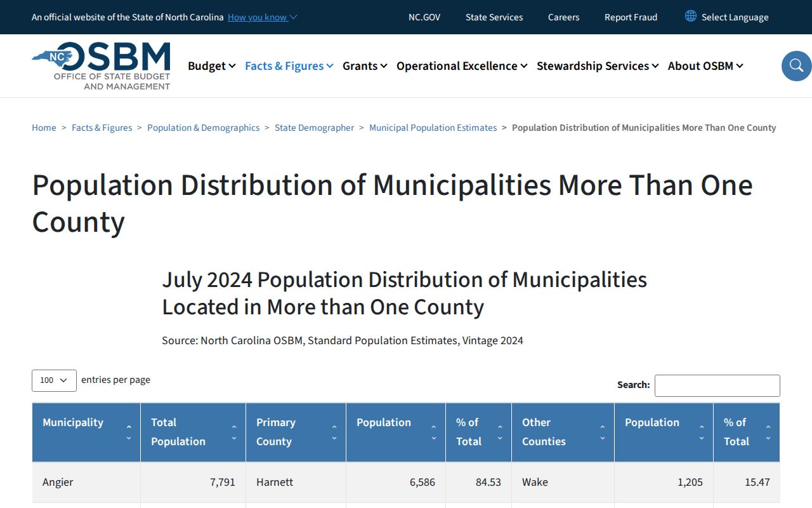Expand the Budget menu
Viewport: 812px width, 508px height.
click(212, 65)
